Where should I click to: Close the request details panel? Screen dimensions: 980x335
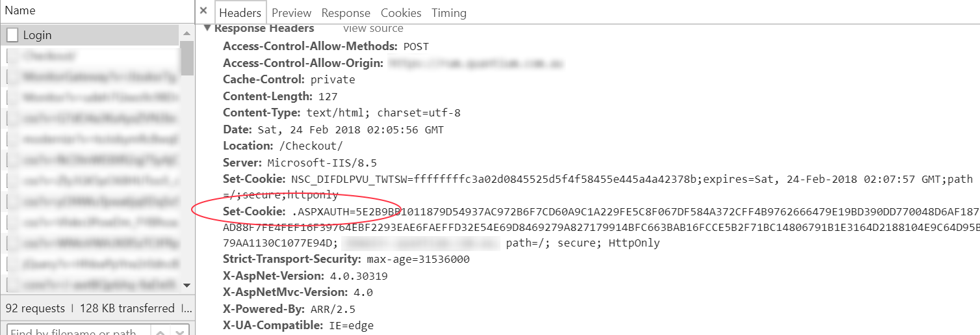point(203,11)
